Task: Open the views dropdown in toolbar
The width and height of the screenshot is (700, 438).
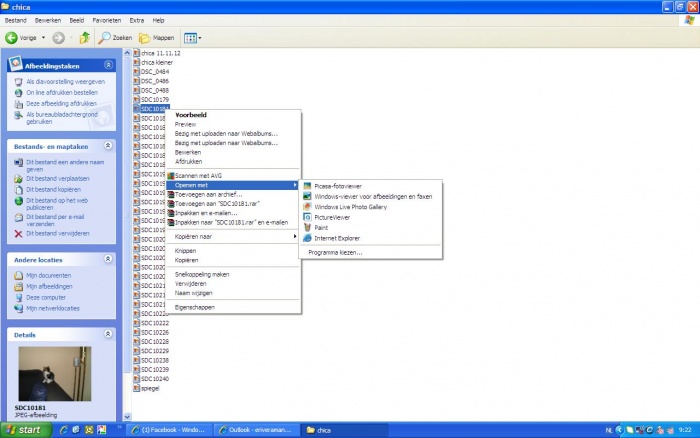Action: tap(192, 38)
